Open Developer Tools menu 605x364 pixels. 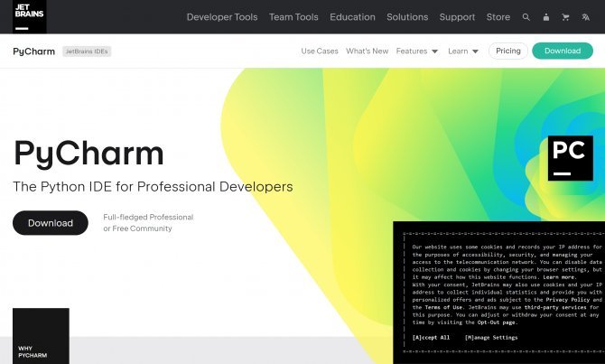tap(222, 17)
